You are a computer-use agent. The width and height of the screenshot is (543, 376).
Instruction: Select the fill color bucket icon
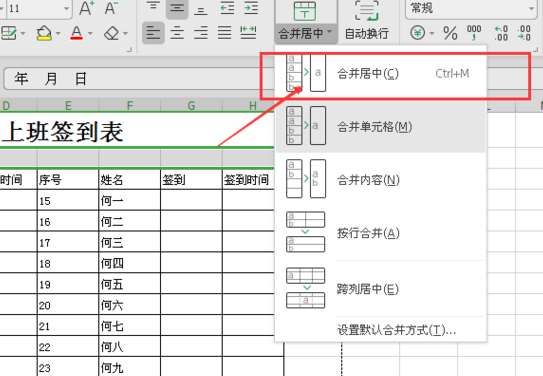[44, 33]
